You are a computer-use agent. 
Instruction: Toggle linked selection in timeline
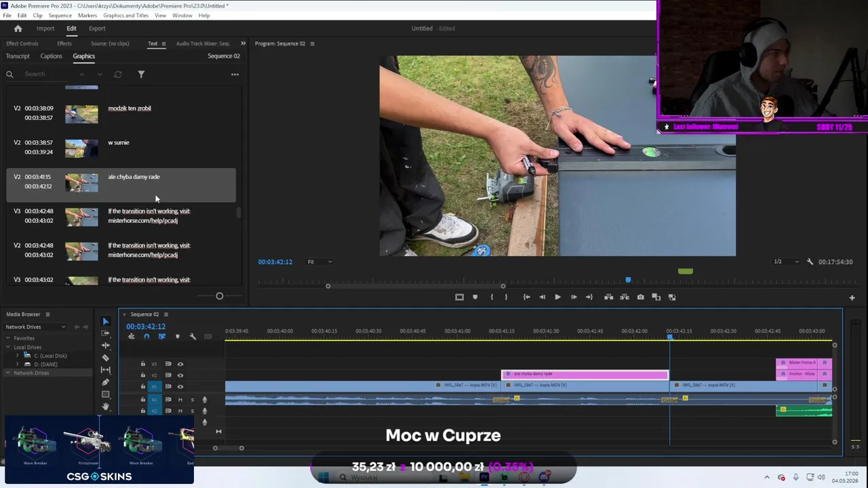click(161, 337)
